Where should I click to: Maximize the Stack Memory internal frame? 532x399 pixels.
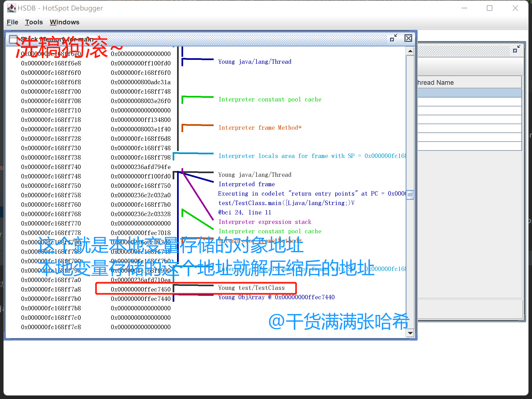point(393,38)
